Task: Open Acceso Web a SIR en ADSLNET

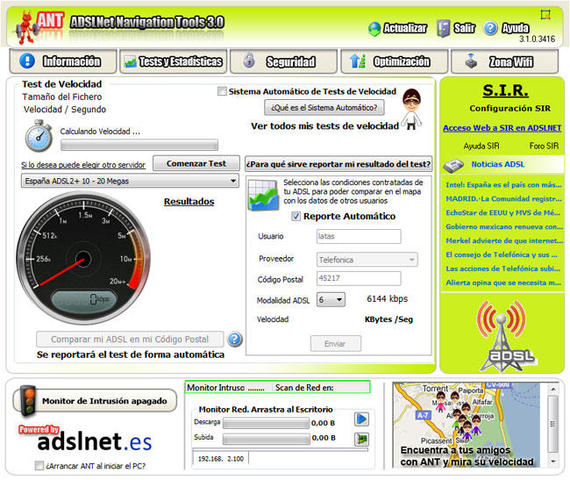Action: point(502,128)
